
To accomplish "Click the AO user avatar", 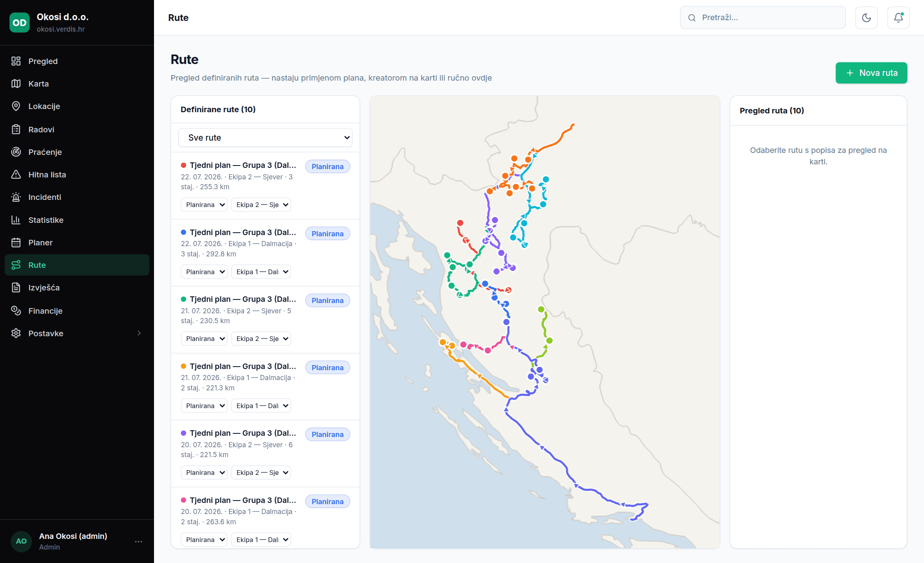I will [x=21, y=541].
